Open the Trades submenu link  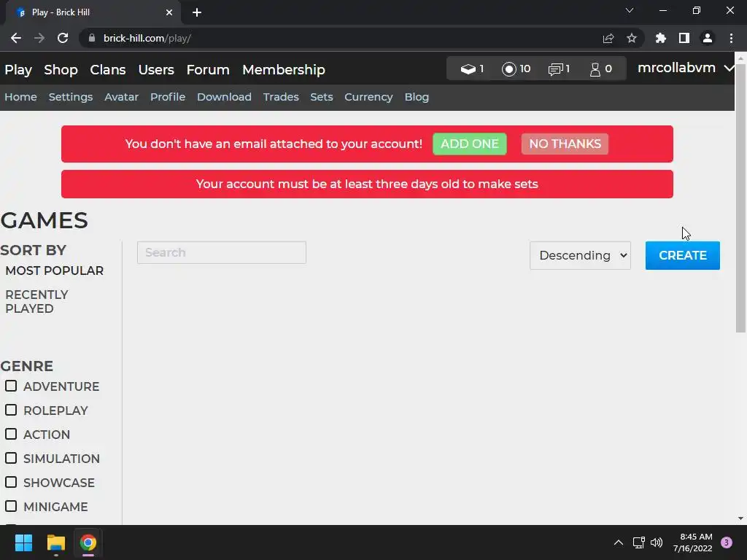pos(281,97)
